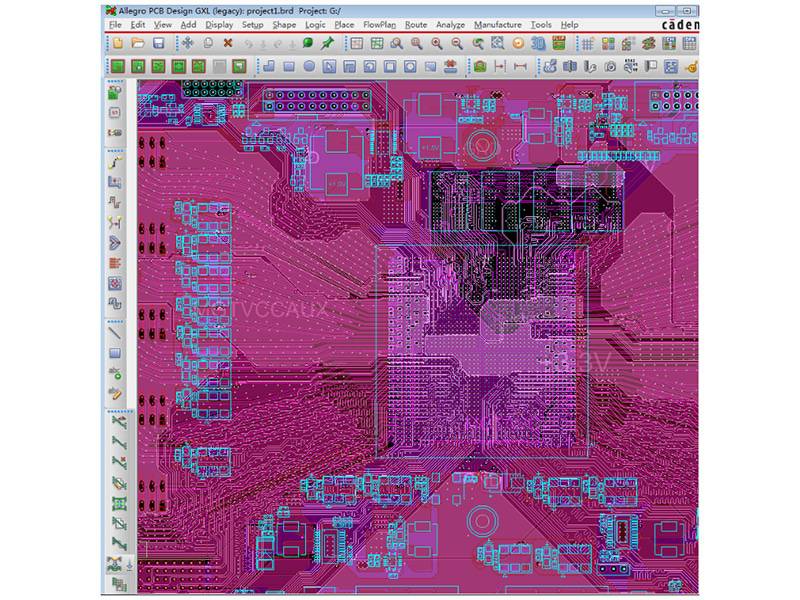Open the Display menu
This screenshot has height=600, width=800.
point(219,23)
